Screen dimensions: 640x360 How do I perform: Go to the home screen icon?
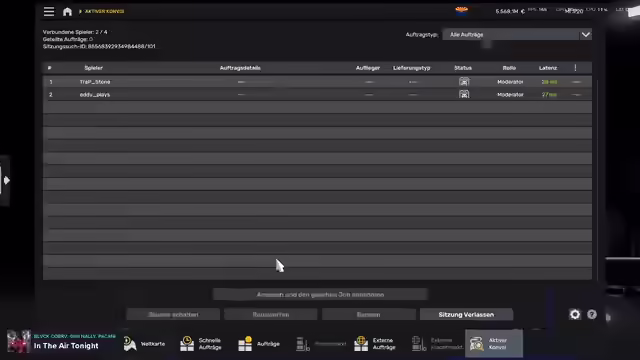tap(67, 11)
